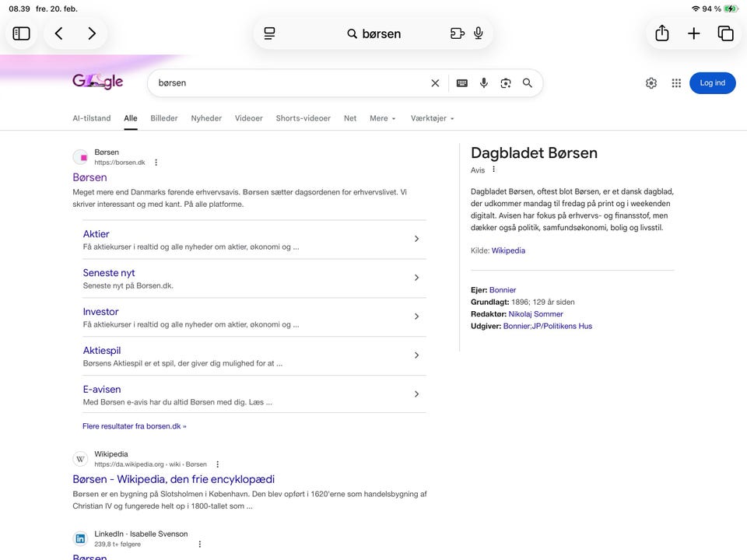Screen dimensions: 747x560
Task: Open the Bonnier owner link
Action: [x=503, y=290]
